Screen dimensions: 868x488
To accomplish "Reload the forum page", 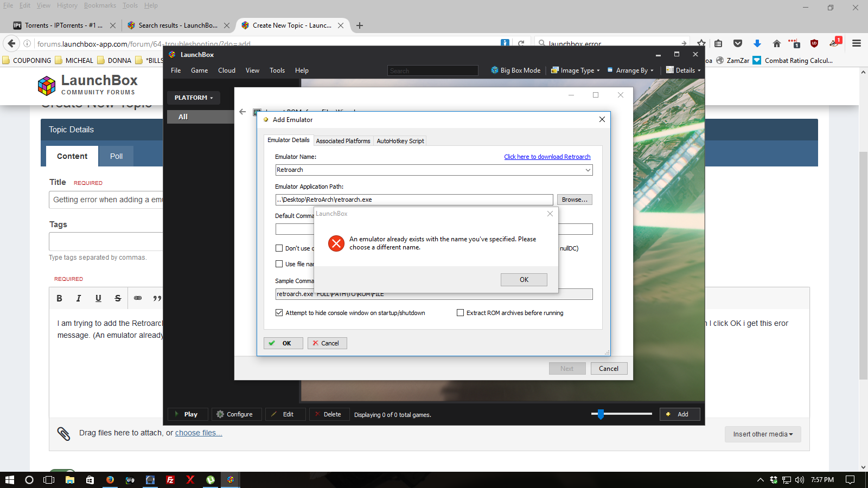I will click(521, 43).
